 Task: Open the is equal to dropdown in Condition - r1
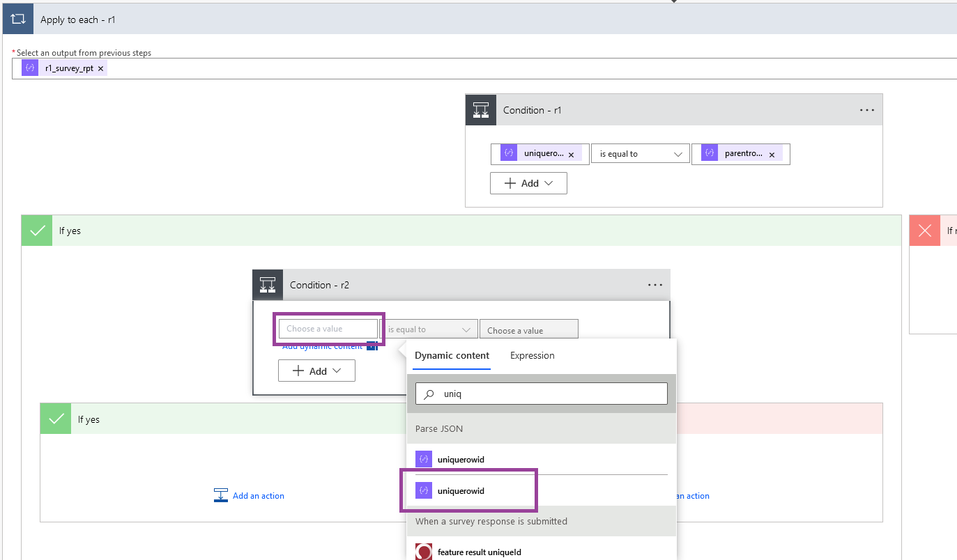click(x=639, y=153)
